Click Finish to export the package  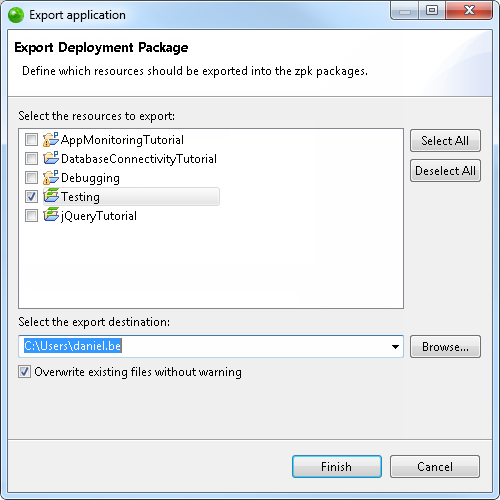point(337,467)
